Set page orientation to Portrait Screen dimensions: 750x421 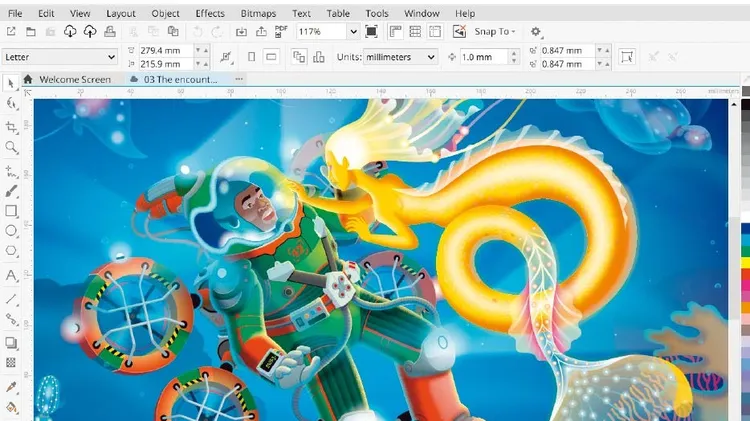click(252, 57)
